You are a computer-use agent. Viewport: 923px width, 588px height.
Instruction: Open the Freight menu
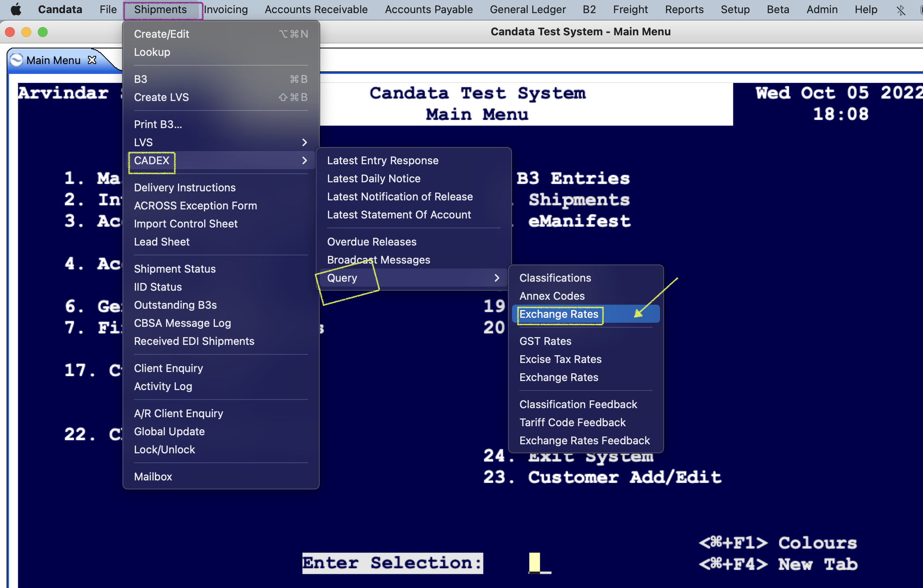coord(630,9)
